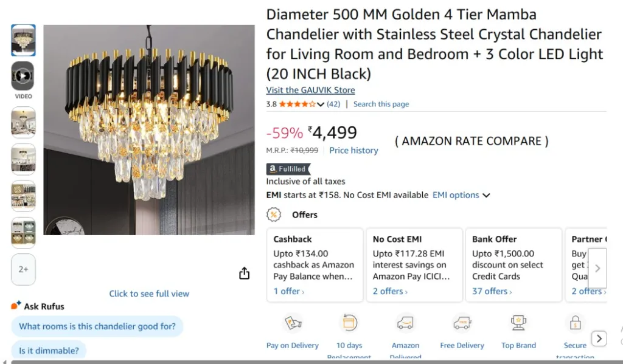
Task: Click the Pay on Delivery icon
Action: point(293,323)
